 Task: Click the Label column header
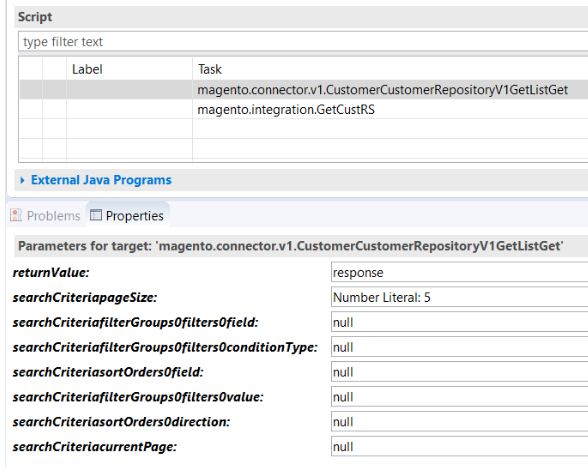coord(129,69)
